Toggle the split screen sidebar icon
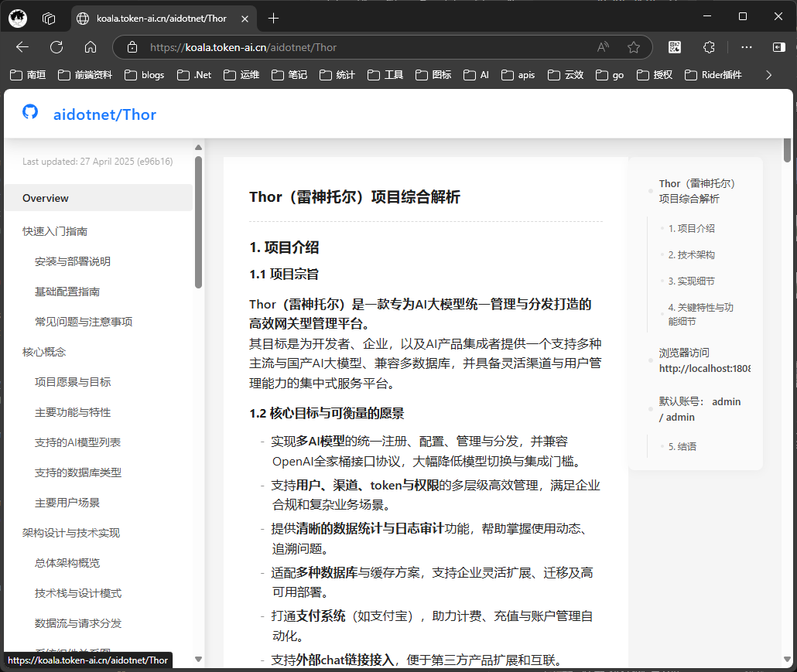Image resolution: width=797 pixels, height=672 pixels. (778, 46)
